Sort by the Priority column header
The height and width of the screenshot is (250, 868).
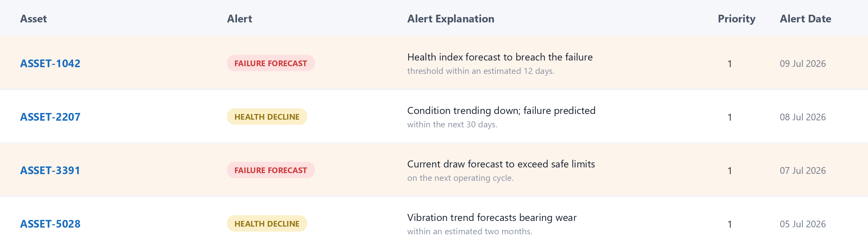[x=736, y=19]
